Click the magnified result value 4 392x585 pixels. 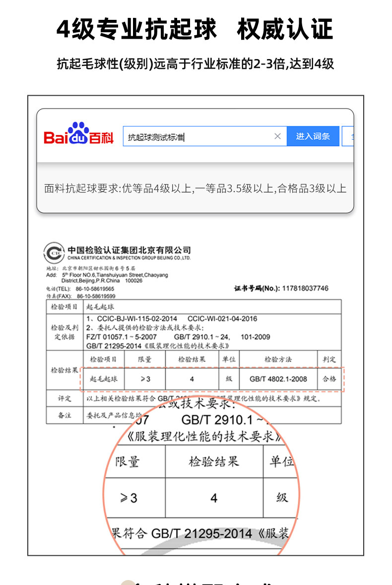point(214,498)
